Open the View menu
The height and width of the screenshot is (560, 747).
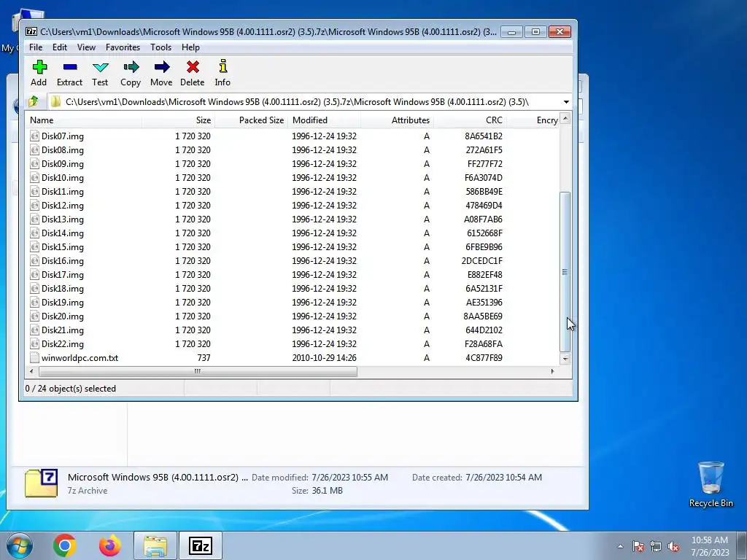(x=86, y=47)
